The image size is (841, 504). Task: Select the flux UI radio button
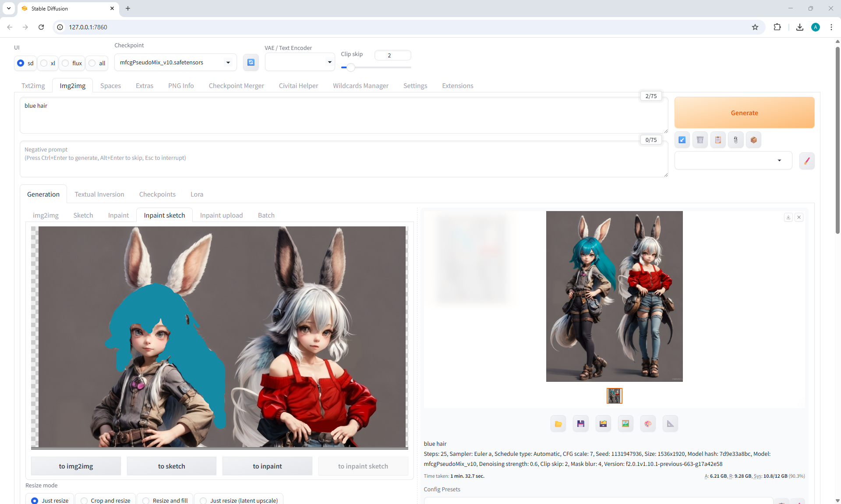pyautogui.click(x=66, y=63)
